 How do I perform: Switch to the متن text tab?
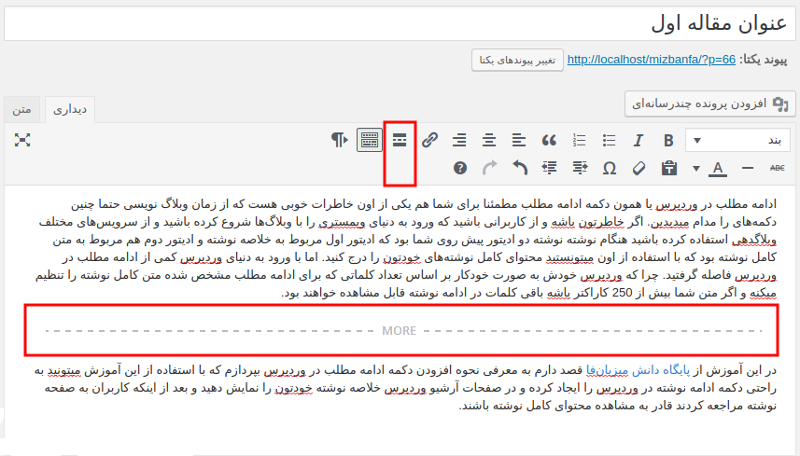(x=22, y=109)
